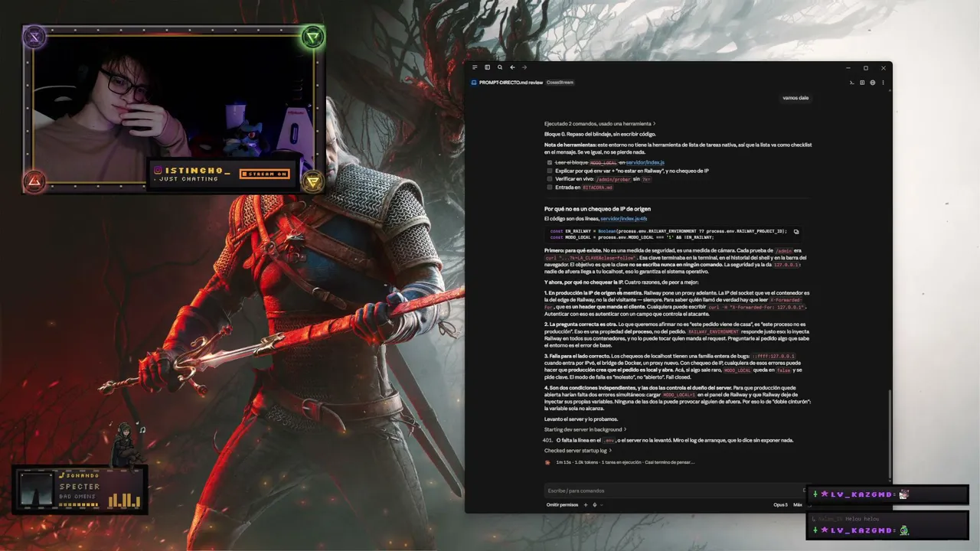
Task: Close the chat application window
Action: [883, 67]
